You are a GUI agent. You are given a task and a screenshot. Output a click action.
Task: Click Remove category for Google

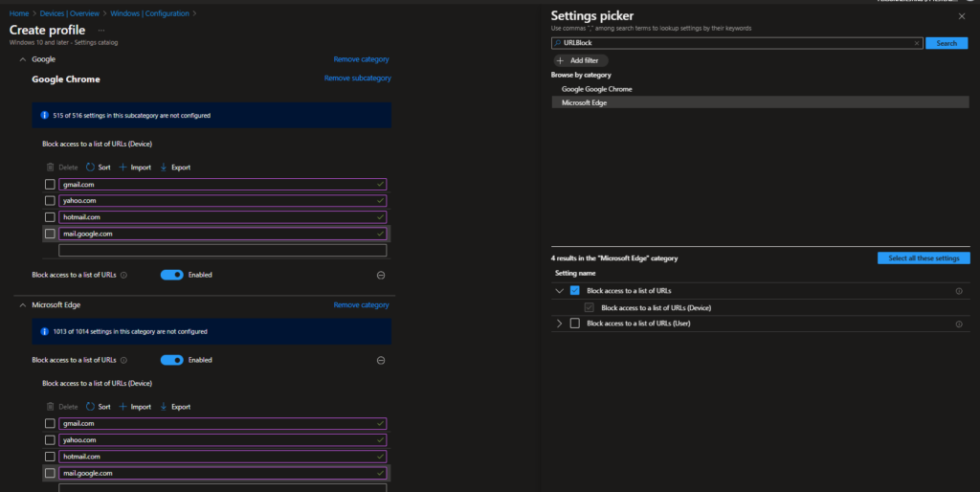point(361,59)
